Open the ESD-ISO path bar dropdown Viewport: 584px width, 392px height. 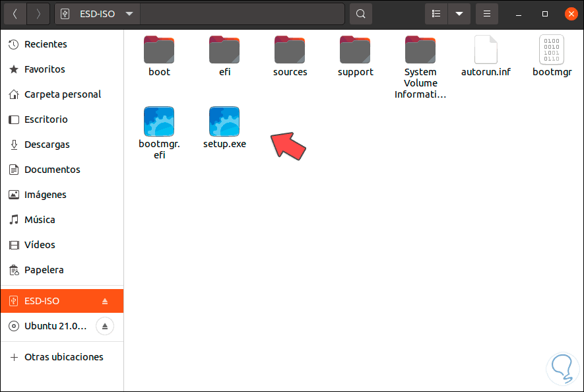(129, 13)
